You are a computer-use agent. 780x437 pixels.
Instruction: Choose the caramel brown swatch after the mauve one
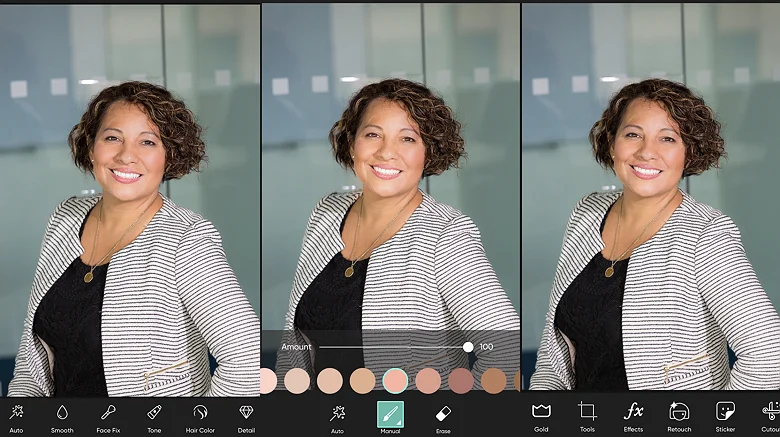[494, 381]
